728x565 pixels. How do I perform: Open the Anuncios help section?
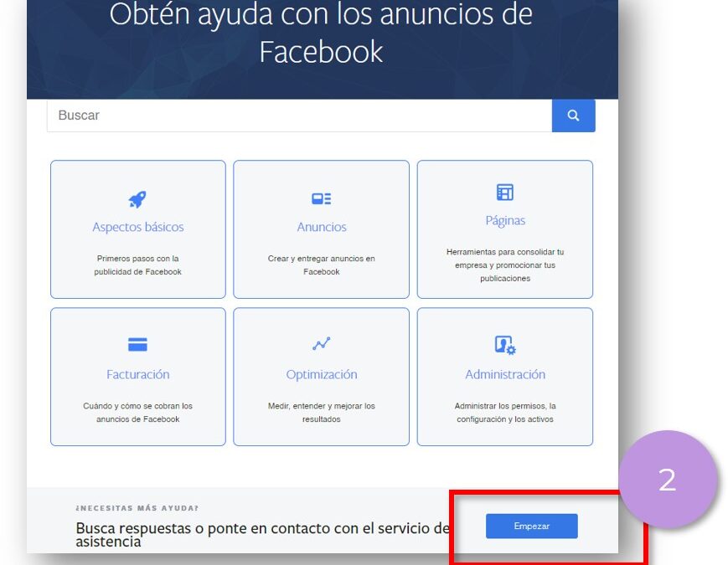tap(322, 227)
